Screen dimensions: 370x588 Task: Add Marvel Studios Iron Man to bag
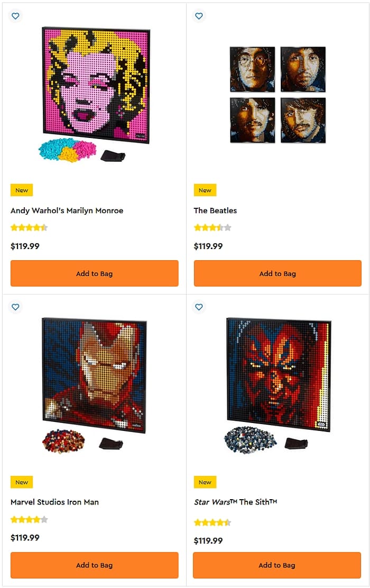click(x=94, y=565)
